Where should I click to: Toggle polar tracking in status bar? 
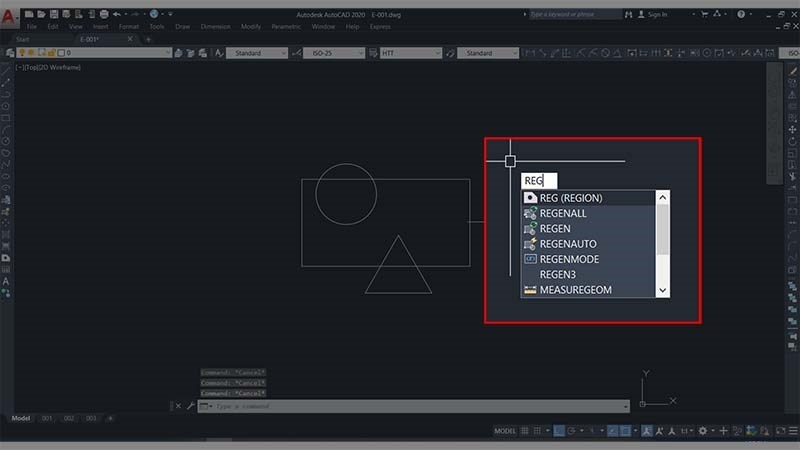coord(571,431)
